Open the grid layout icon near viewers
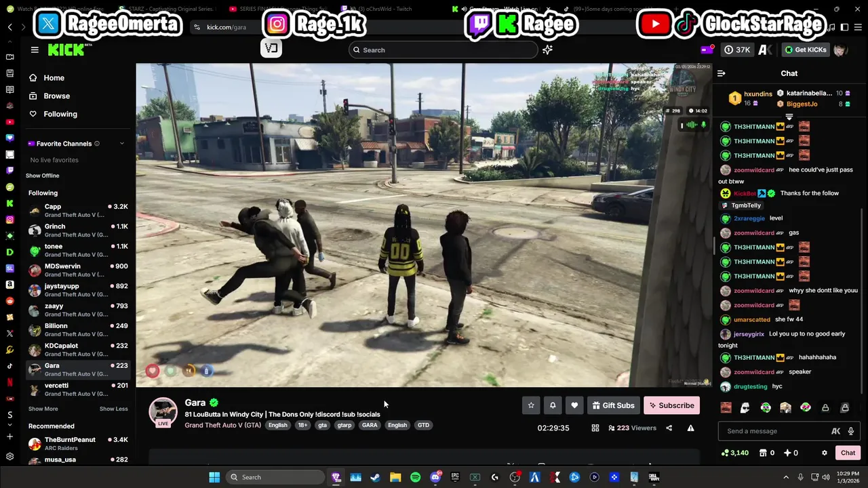868x488 pixels. (595, 428)
